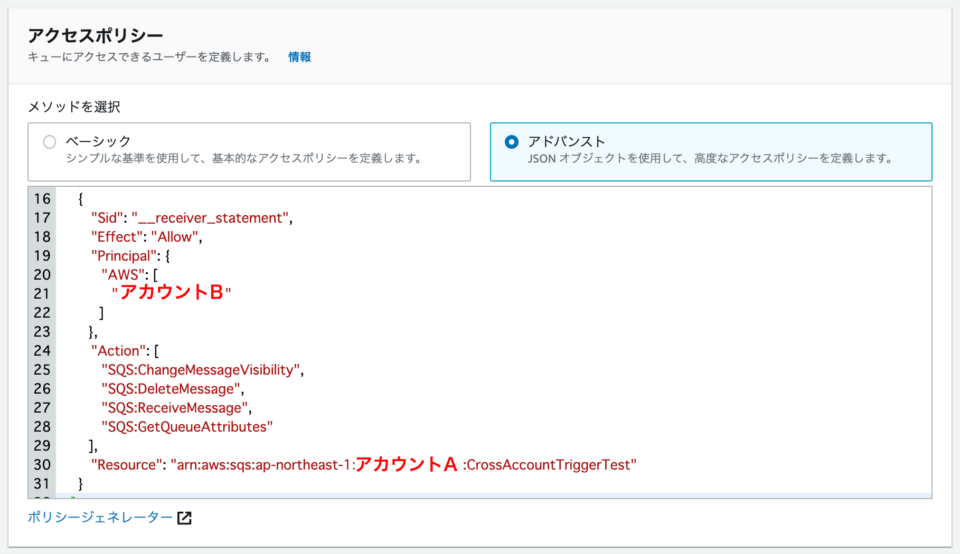
Task: Click "SQS:ChangeMessageVisibility" action entry
Action: [x=202, y=370]
